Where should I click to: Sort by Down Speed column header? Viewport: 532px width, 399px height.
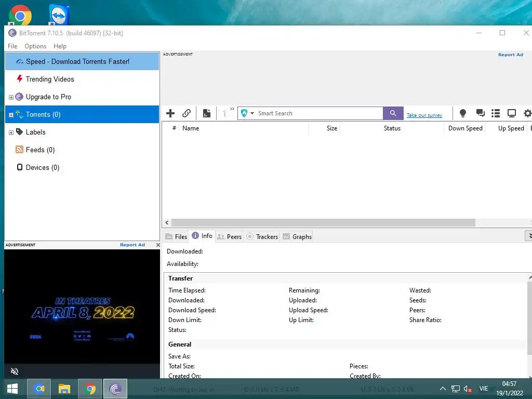click(x=465, y=128)
